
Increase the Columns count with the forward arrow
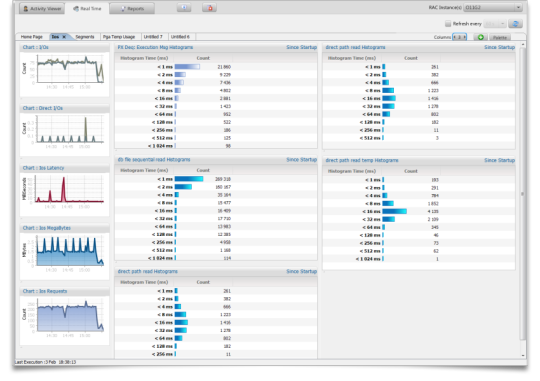tap(464, 37)
